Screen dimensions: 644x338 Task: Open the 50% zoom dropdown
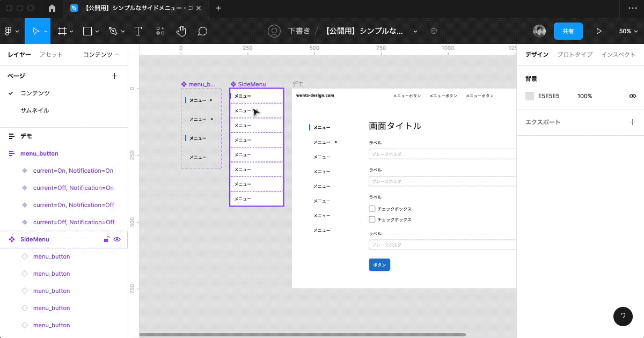click(x=628, y=31)
